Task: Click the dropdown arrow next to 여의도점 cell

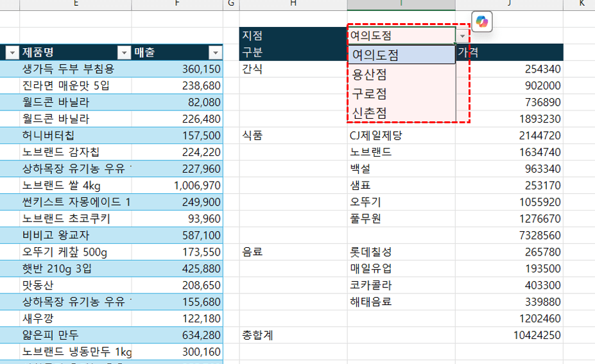Action: (462, 37)
